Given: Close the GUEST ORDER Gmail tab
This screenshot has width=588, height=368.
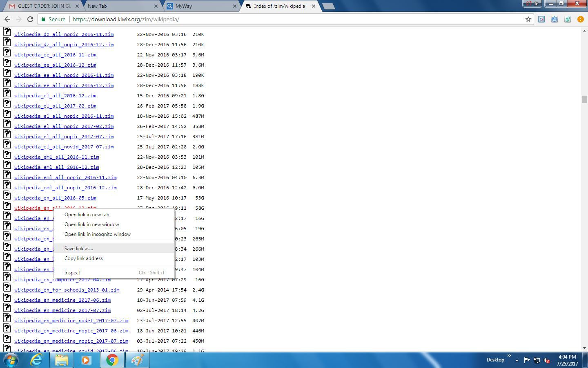Looking at the screenshot, I should [77, 6].
